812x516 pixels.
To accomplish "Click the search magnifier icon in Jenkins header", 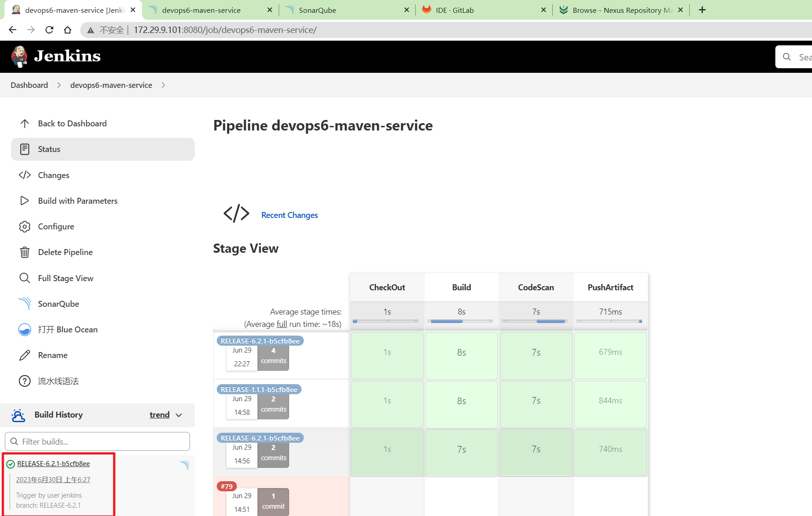I will tap(787, 57).
